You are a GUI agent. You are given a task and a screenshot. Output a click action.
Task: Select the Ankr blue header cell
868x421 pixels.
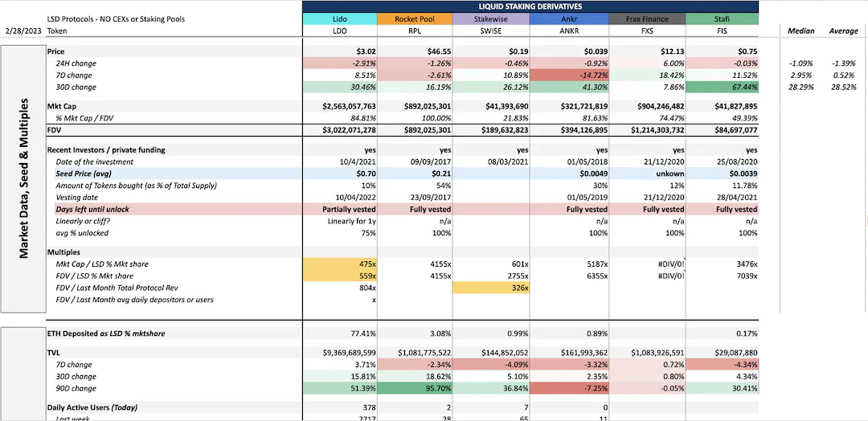click(x=569, y=19)
